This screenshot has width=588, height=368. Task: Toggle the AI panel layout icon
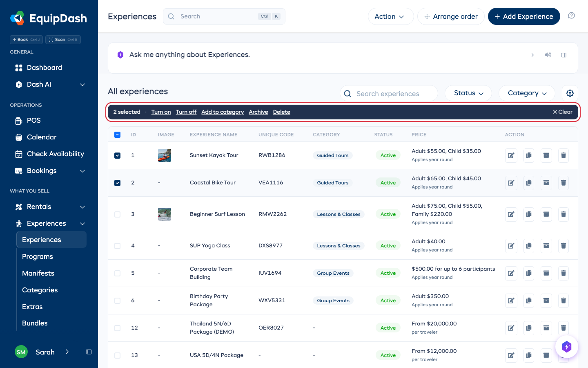click(x=564, y=55)
